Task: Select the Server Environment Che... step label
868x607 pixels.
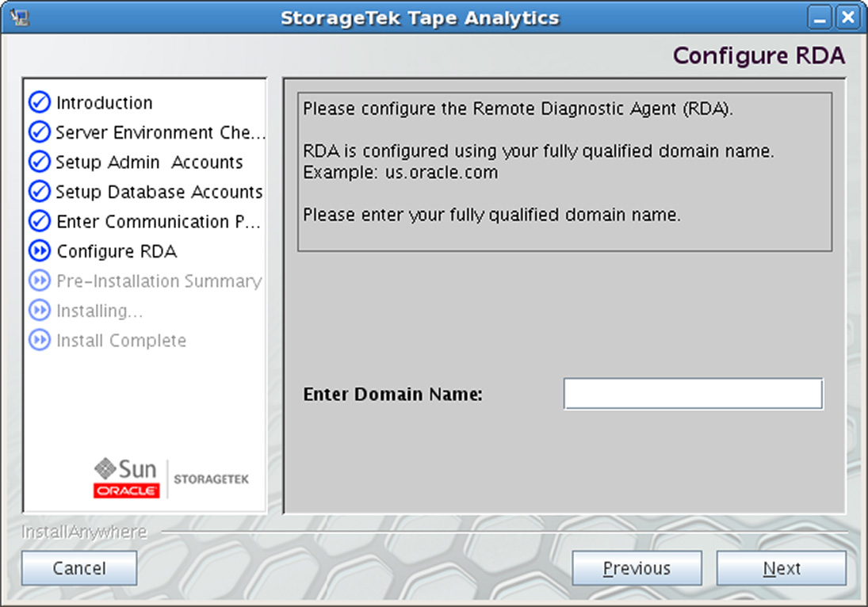Action: (x=161, y=133)
